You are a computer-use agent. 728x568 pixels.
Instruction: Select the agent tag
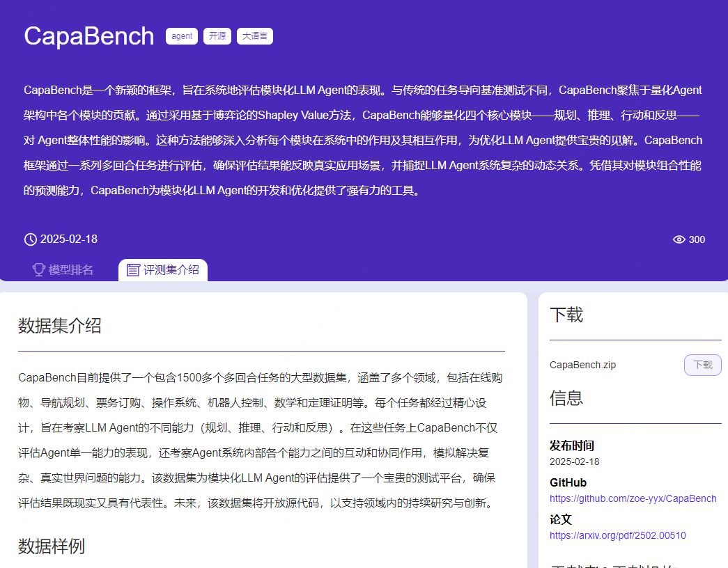[182, 36]
